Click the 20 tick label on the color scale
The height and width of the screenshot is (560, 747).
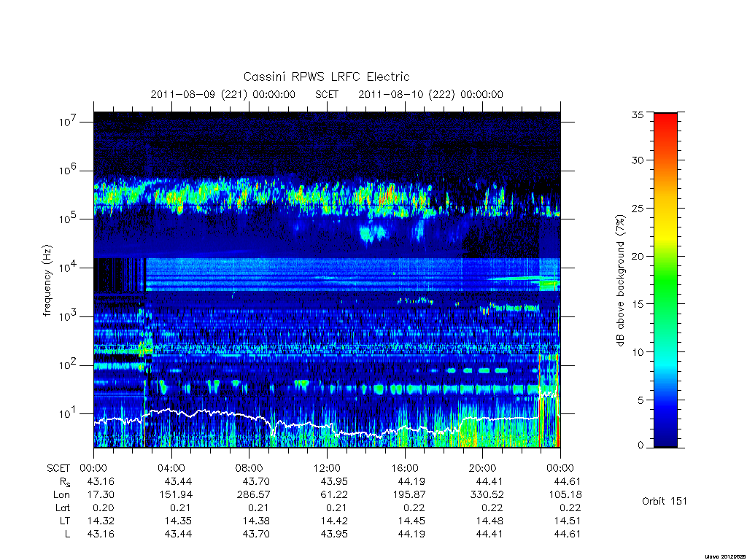[638, 256]
